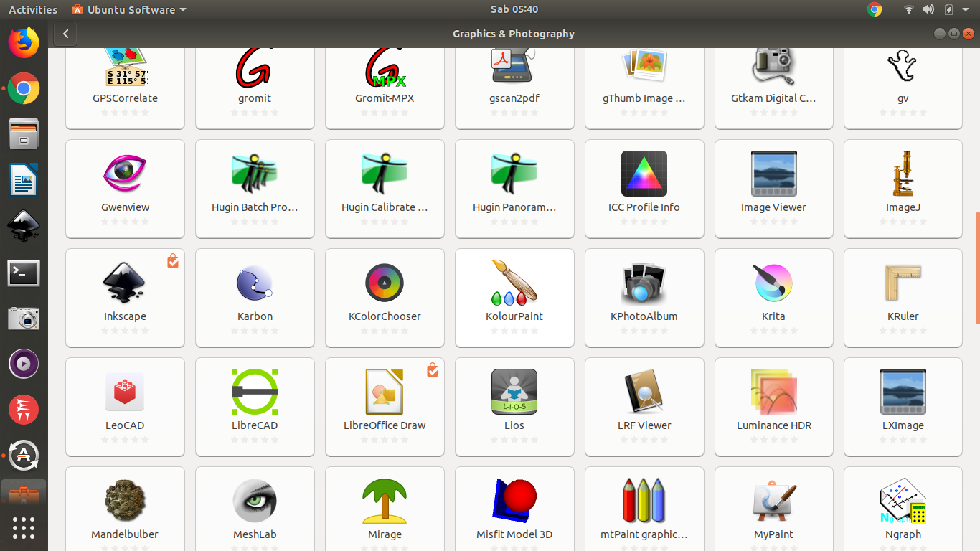This screenshot has width=980, height=551.
Task: Open the ImageJ microscope icon
Action: click(903, 174)
